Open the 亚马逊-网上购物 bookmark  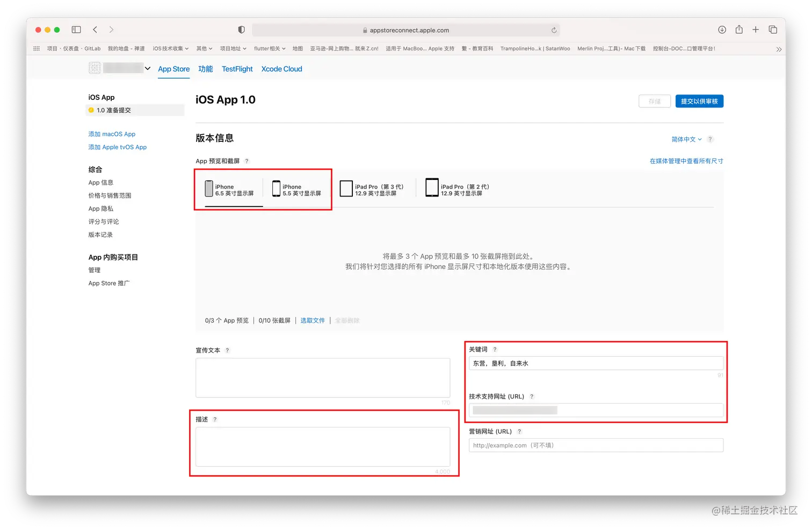pyautogui.click(x=344, y=48)
